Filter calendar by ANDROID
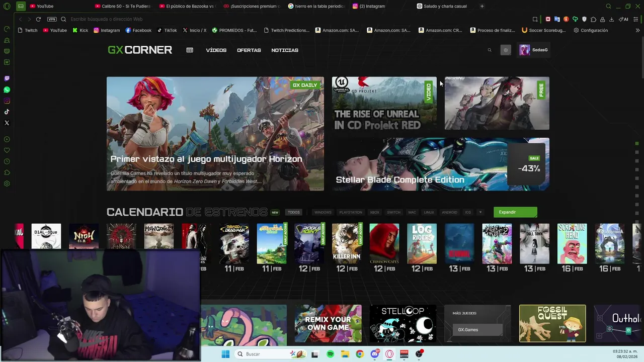The width and height of the screenshot is (644, 362). tap(449, 212)
